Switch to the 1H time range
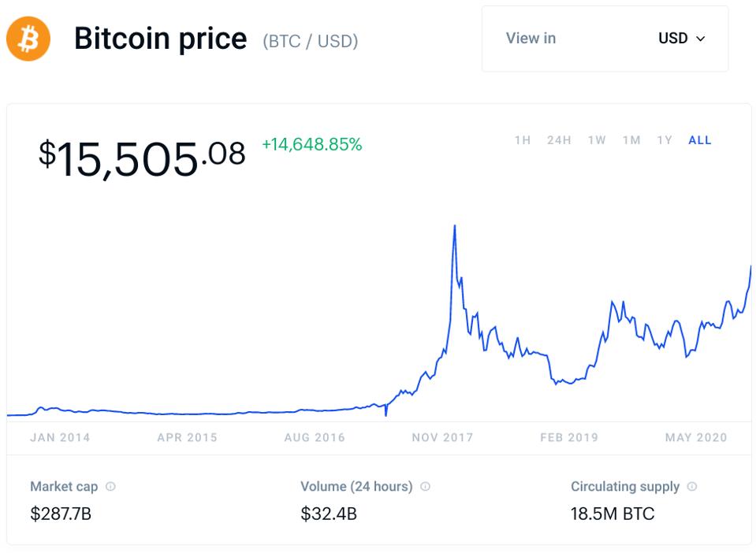 point(523,139)
